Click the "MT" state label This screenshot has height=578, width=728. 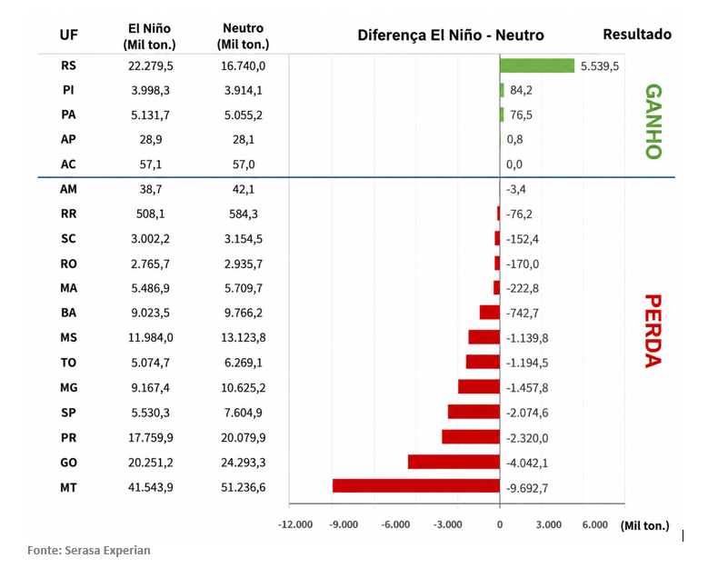pos(68,487)
